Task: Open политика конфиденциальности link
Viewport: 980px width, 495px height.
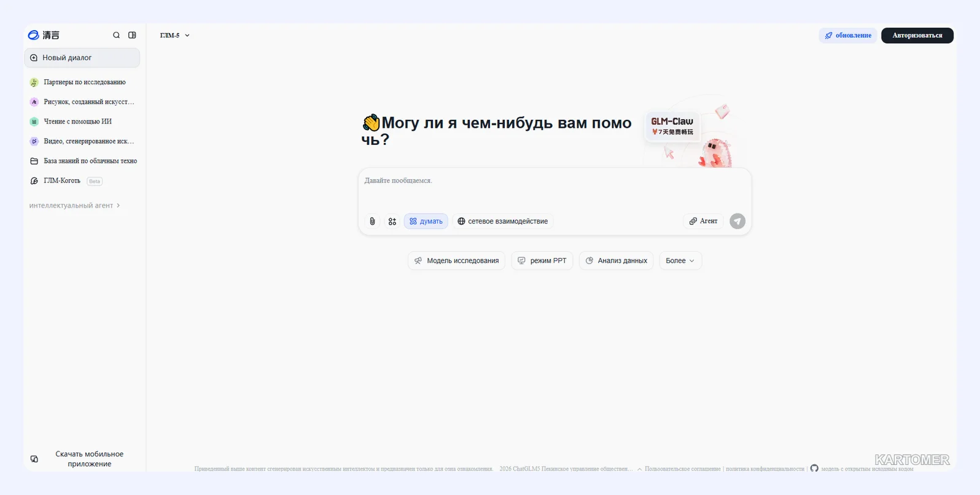Action: pos(764,469)
